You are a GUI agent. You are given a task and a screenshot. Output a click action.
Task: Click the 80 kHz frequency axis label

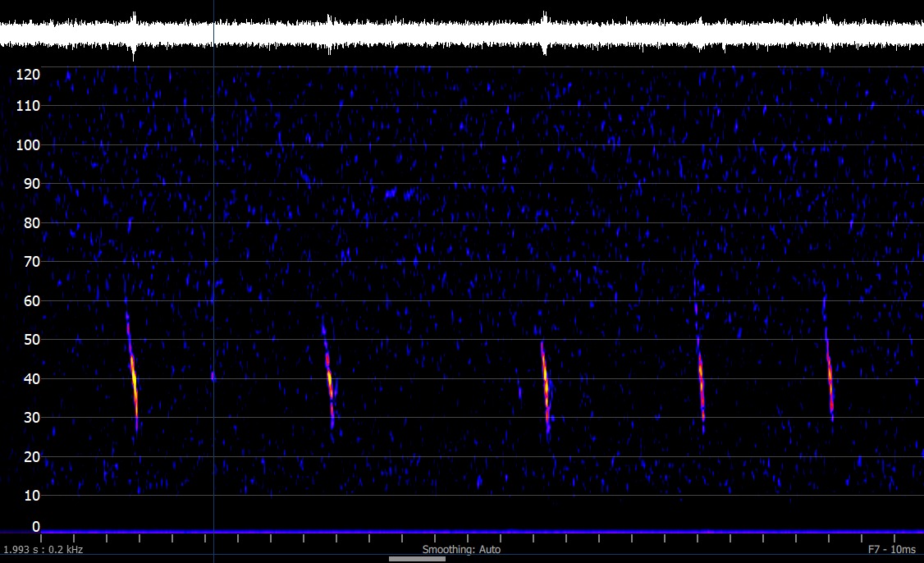(31, 223)
